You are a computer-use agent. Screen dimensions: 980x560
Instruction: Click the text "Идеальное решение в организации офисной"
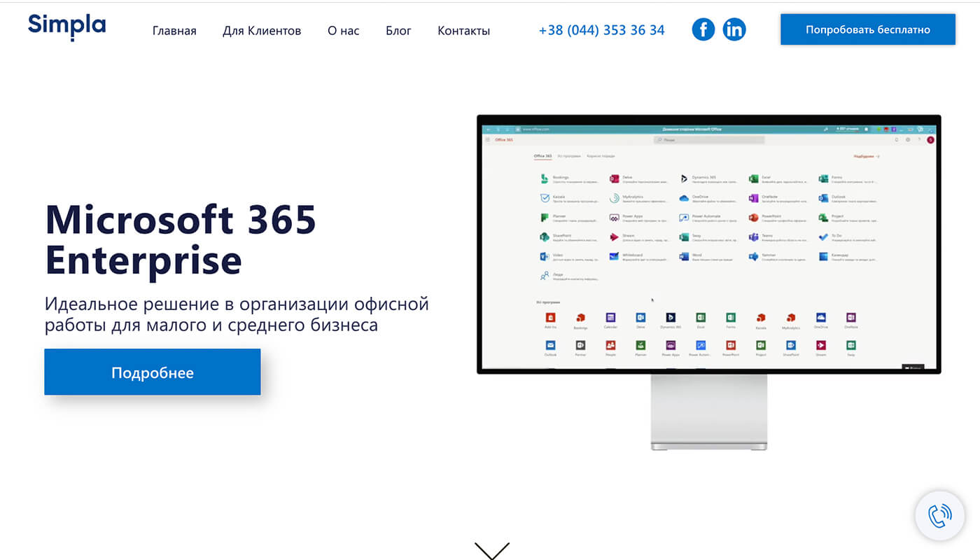[x=237, y=304]
